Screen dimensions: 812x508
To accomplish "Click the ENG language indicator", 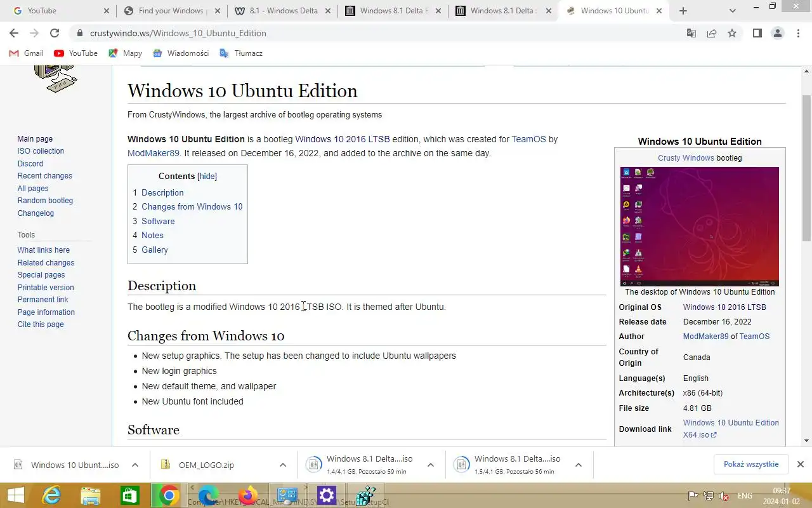I will [x=745, y=496].
